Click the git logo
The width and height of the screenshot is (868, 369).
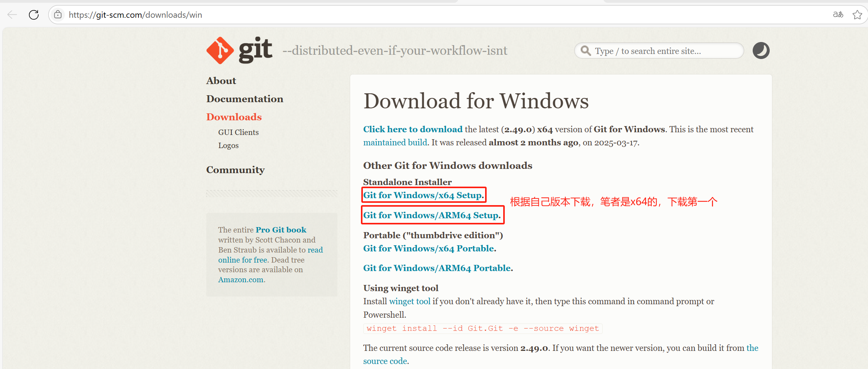coord(239,51)
